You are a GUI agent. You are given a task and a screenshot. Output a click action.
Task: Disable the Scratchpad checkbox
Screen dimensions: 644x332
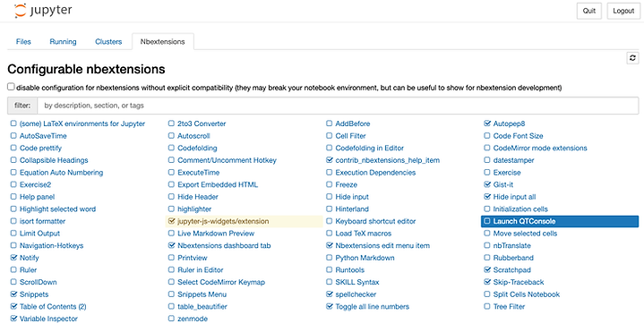click(x=487, y=269)
